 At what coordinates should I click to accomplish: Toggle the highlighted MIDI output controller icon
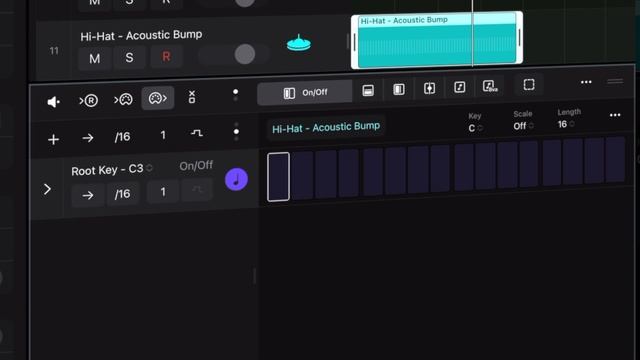pos(158,98)
